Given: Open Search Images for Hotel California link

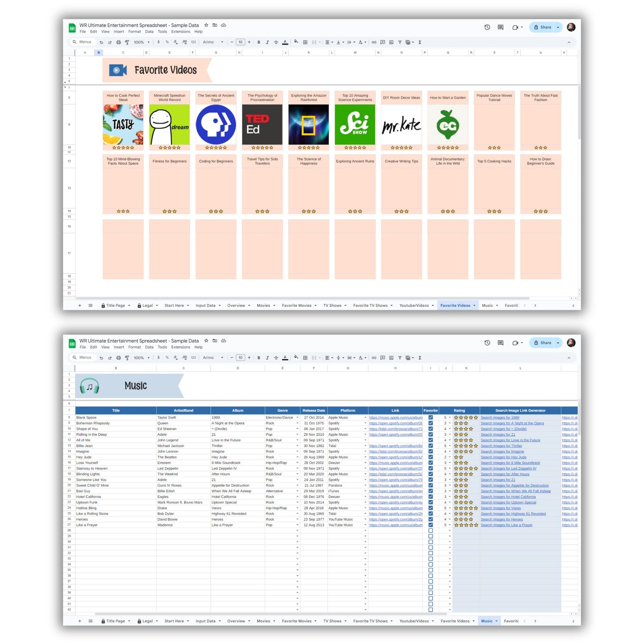Looking at the screenshot, I should point(508,497).
